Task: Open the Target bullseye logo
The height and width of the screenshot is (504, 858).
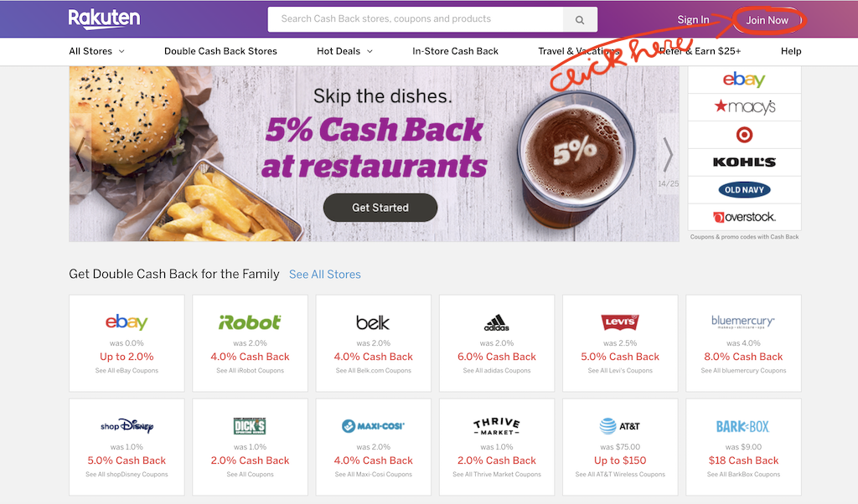Action: coord(744,135)
